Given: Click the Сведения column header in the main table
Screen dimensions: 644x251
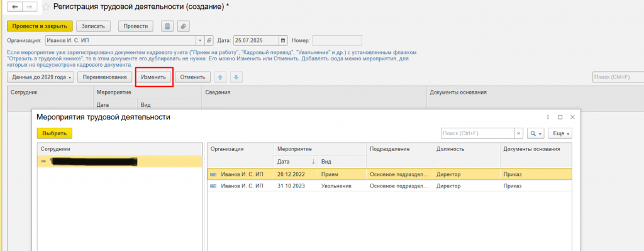Looking at the screenshot, I should click(314, 92).
